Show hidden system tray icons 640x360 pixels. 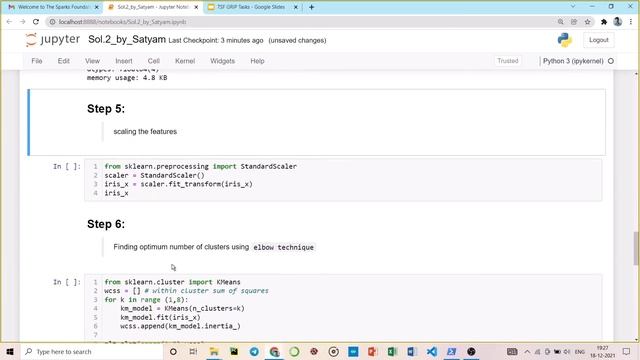click(x=527, y=351)
